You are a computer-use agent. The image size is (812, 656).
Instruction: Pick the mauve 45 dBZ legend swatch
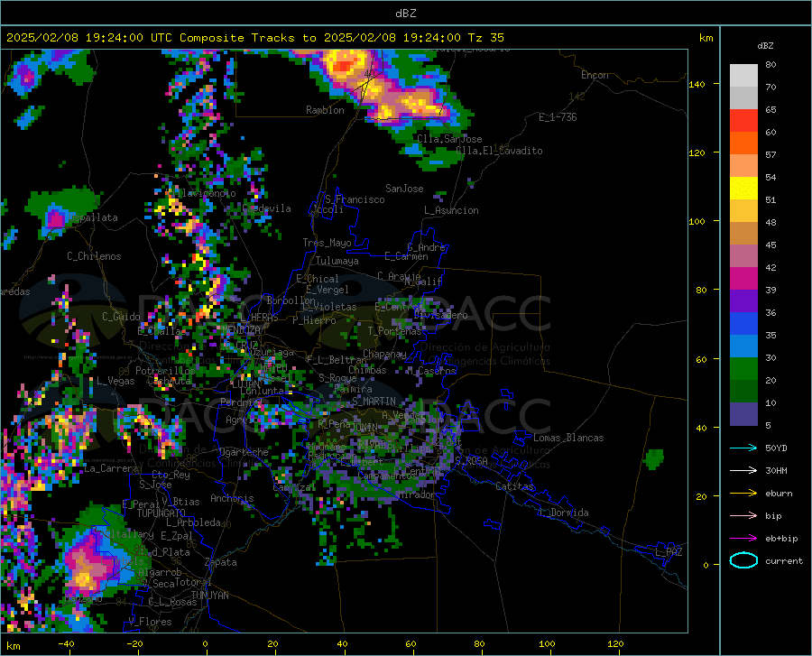tap(743, 256)
